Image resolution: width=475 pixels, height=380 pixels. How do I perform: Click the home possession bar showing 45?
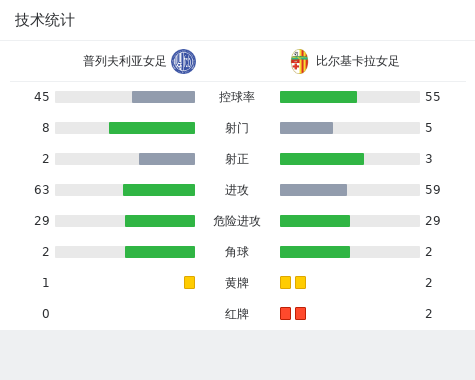click(125, 97)
